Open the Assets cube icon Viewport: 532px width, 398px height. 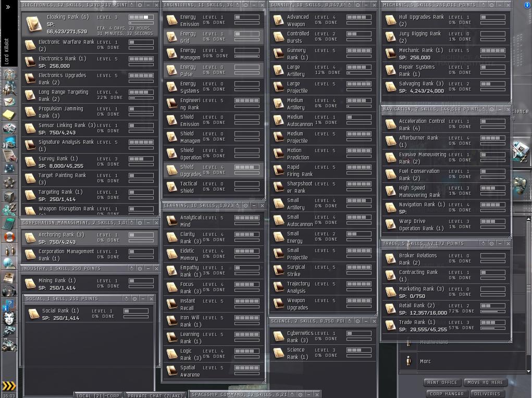click(9, 196)
